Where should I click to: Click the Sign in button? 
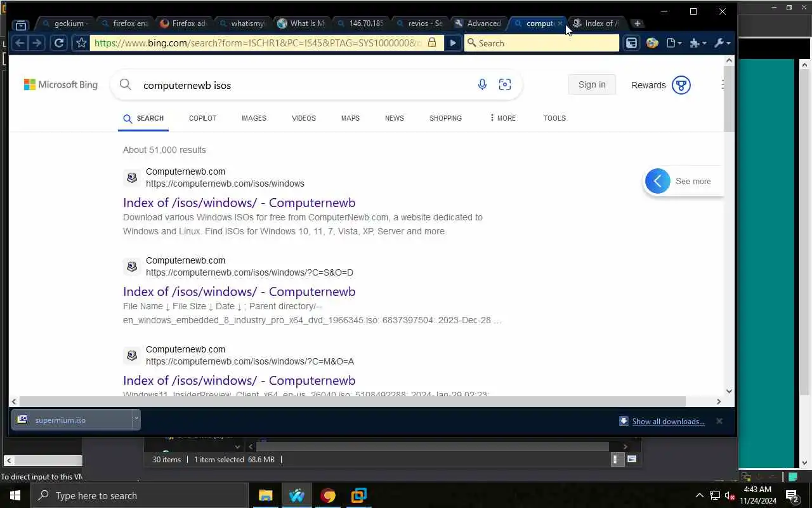(592, 84)
